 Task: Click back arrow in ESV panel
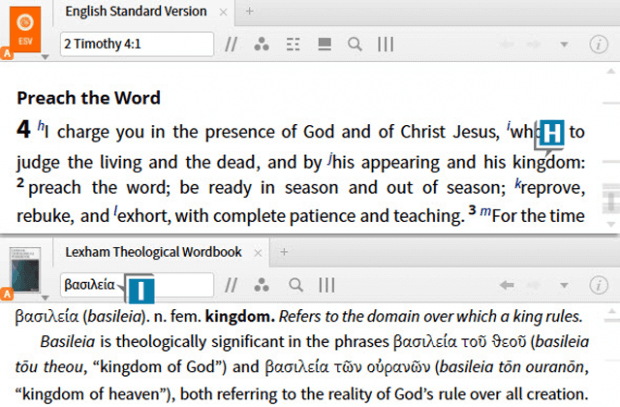click(x=507, y=44)
